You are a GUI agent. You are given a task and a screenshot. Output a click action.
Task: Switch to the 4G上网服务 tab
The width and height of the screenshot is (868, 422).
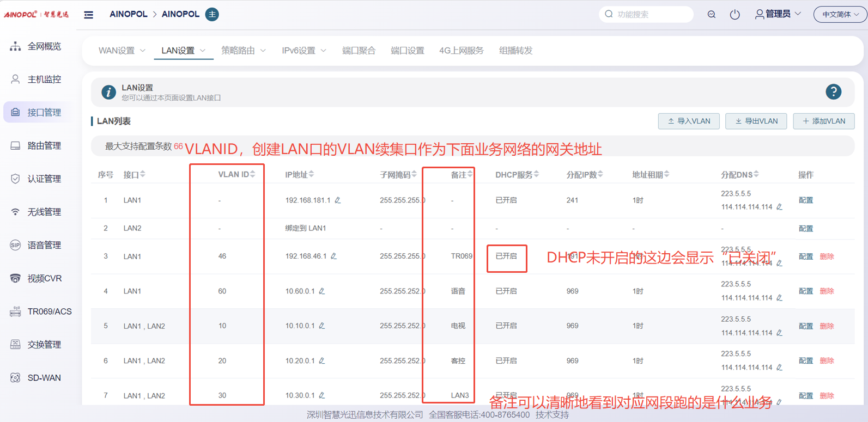(461, 51)
